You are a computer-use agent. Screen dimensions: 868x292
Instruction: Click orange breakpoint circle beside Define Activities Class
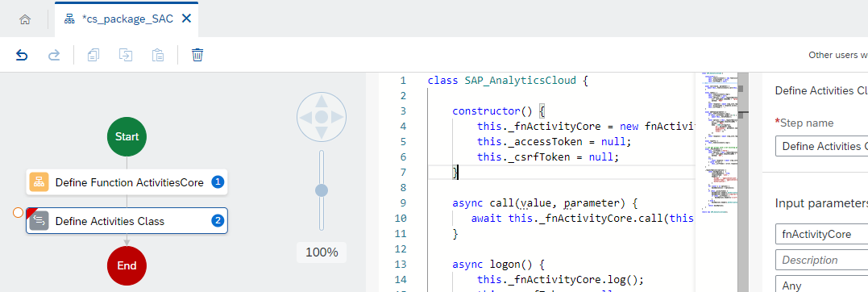(18, 213)
